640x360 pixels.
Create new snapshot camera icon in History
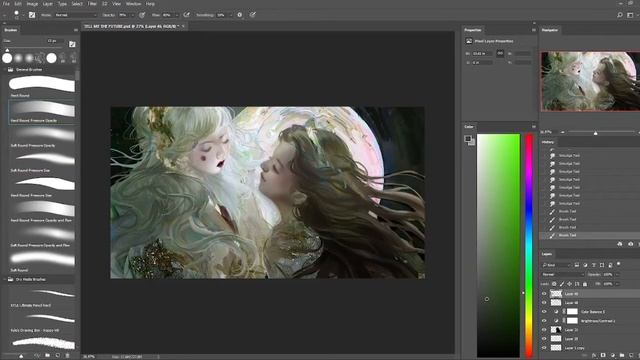(631, 244)
